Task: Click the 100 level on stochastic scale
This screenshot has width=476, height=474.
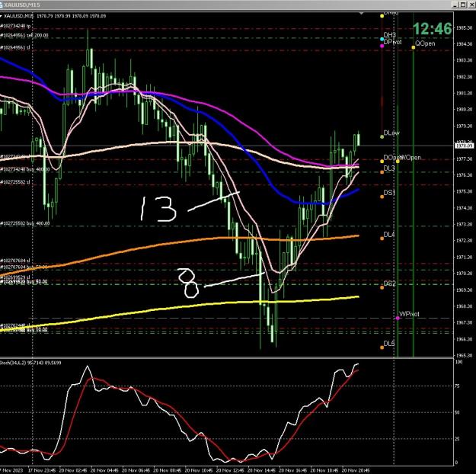Action: 458,362
